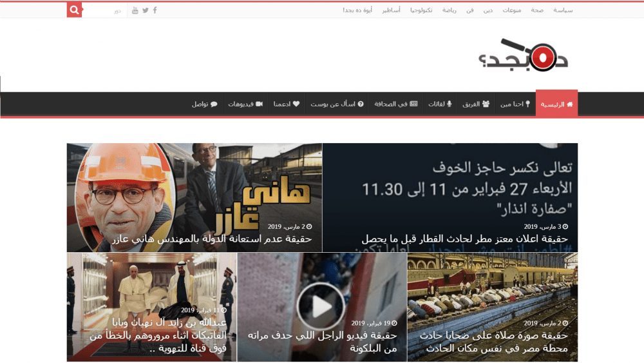The image size is (644, 363).
Task: Open تواصل nav item
Action: [x=205, y=104]
